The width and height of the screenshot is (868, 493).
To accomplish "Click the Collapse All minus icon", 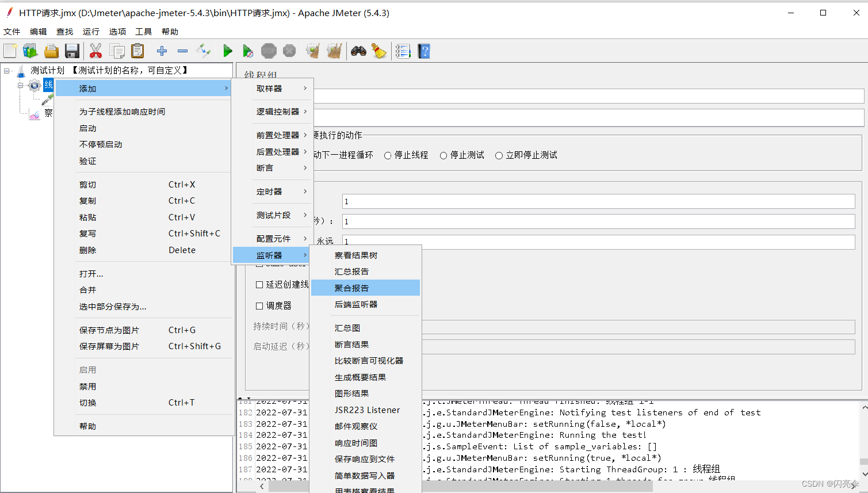I will pyautogui.click(x=183, y=51).
